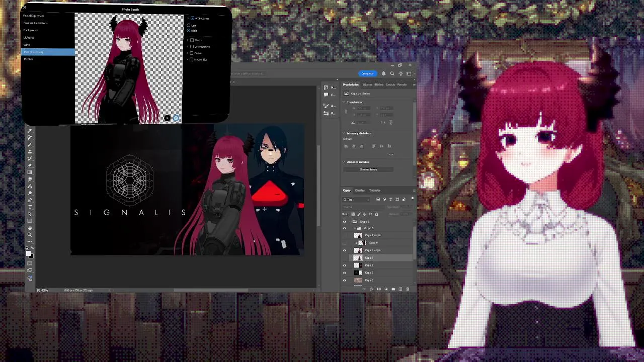This screenshot has width=644, height=362.
Task: Expand the Bloom options arrow
Action: click(x=188, y=40)
